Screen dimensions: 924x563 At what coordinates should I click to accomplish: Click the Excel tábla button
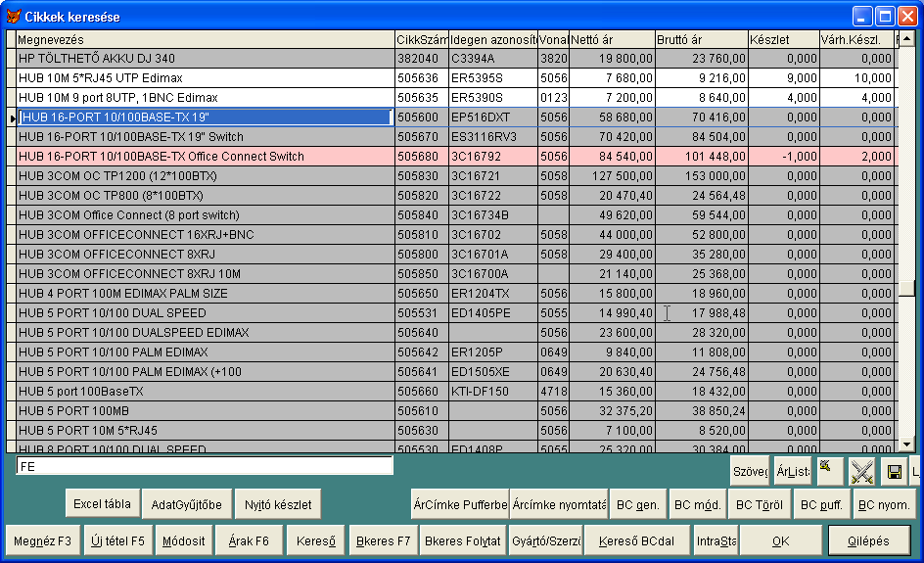(x=102, y=504)
